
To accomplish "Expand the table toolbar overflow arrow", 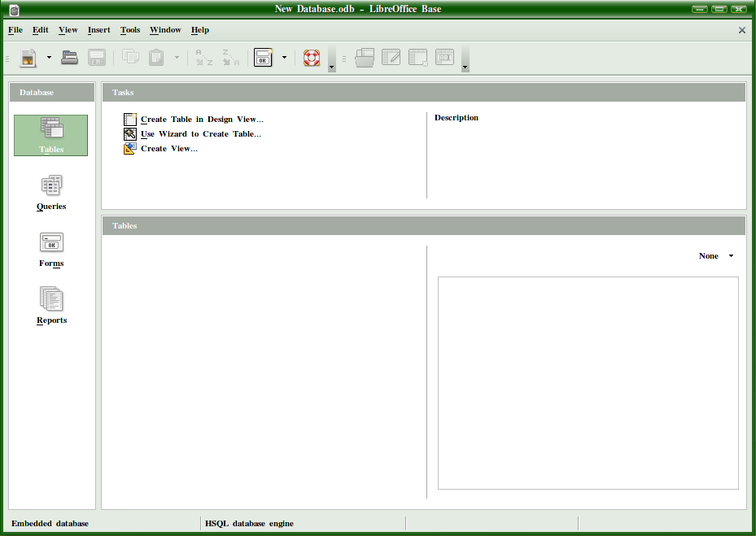I will pos(465,59).
